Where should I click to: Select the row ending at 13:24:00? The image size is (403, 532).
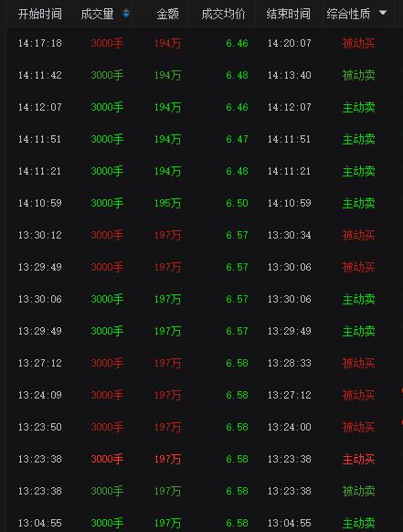pos(201,427)
